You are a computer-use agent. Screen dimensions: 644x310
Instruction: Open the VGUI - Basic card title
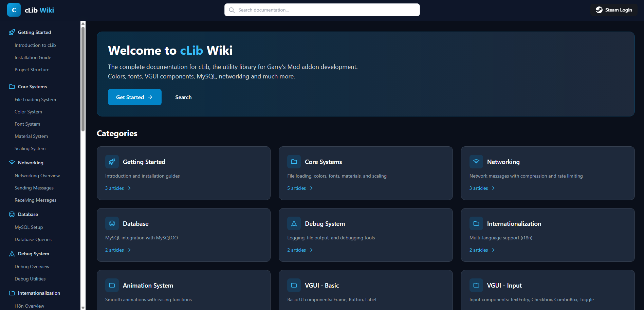322,286
